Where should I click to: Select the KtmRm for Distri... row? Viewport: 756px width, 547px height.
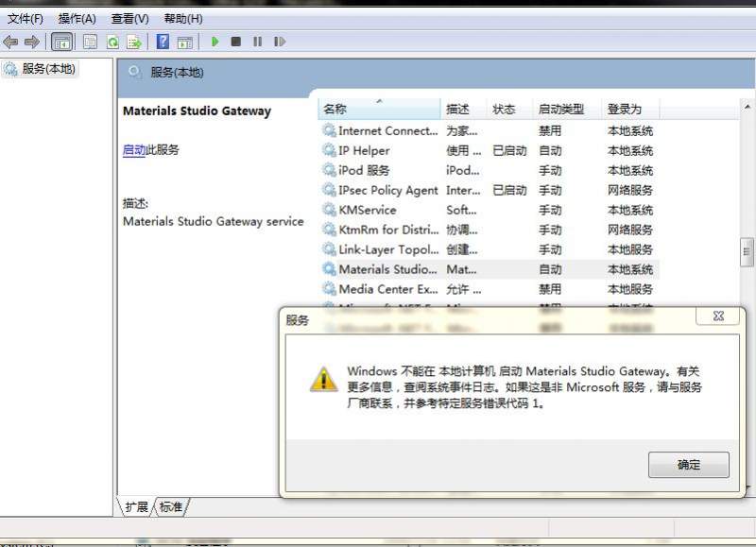point(489,230)
